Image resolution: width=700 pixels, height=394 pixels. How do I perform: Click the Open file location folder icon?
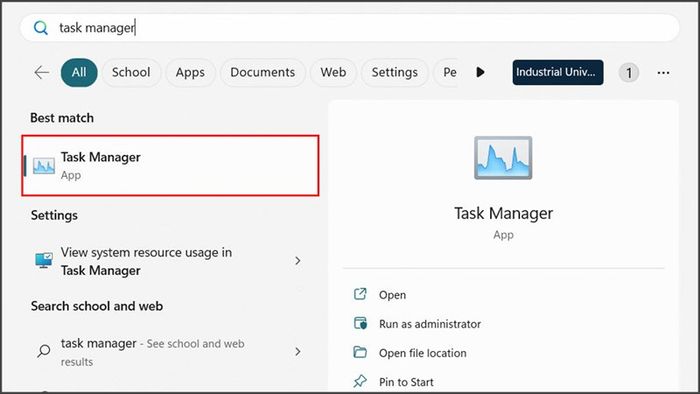(360, 352)
